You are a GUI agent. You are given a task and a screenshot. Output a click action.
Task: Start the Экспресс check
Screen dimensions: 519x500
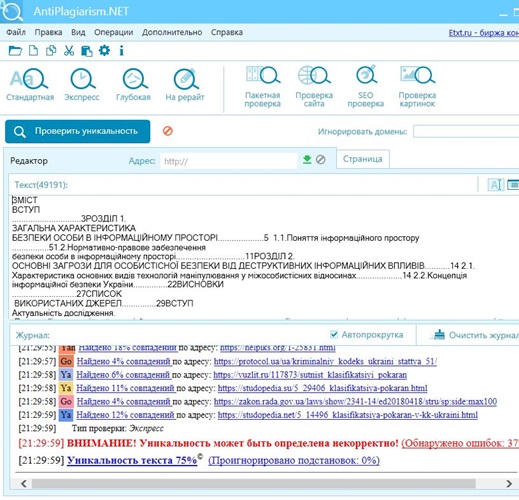pyautogui.click(x=82, y=85)
